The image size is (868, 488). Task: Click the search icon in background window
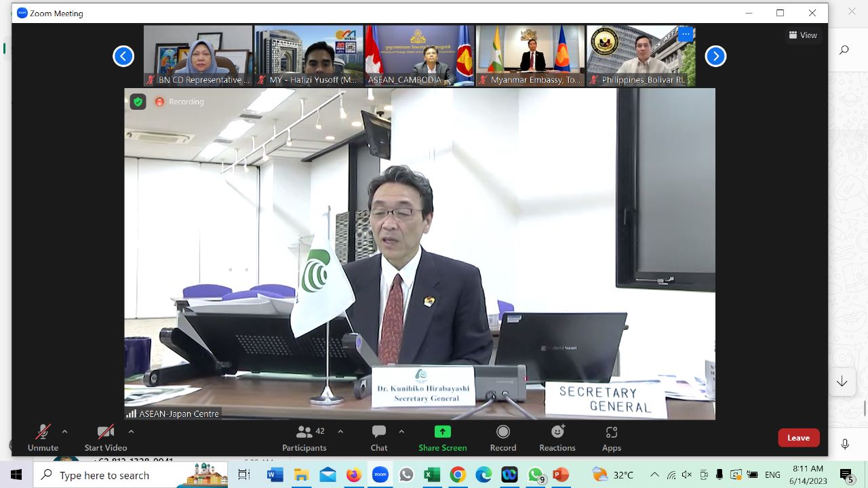click(844, 49)
